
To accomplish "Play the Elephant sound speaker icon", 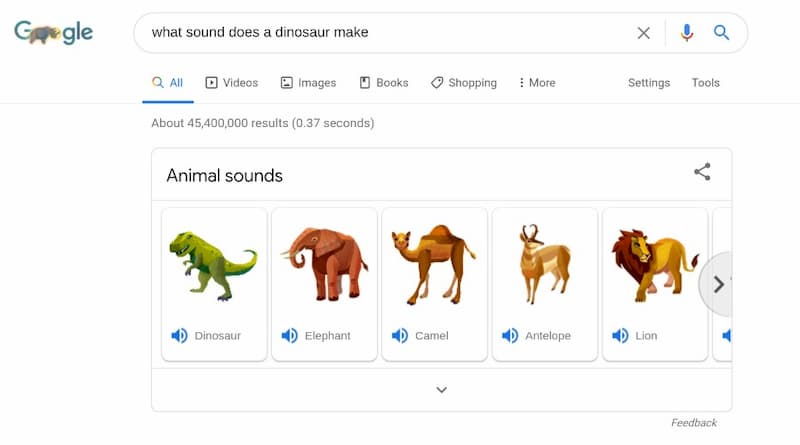I will [x=289, y=336].
